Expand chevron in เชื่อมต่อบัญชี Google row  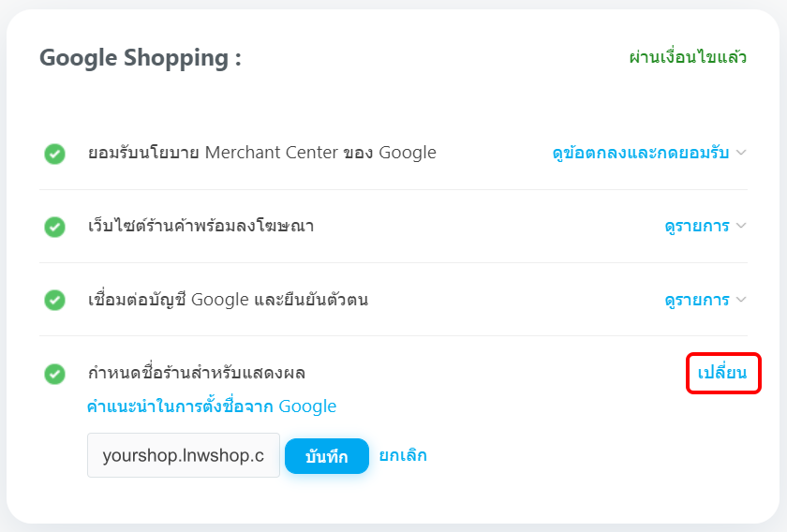[741, 300]
